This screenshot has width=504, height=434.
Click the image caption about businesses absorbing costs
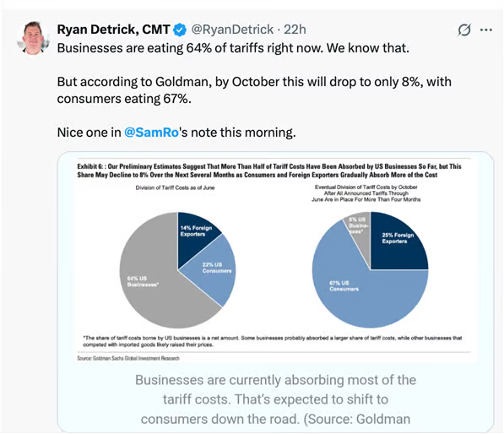click(x=275, y=399)
